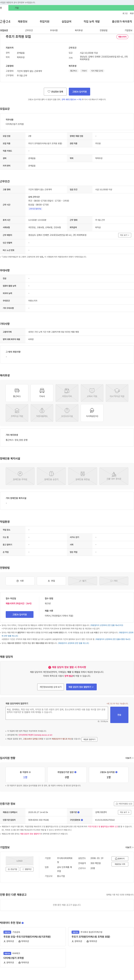The image size is (134, 980).
Task: Click the 통근버스 benefit icon
Action: click(17, 393)
